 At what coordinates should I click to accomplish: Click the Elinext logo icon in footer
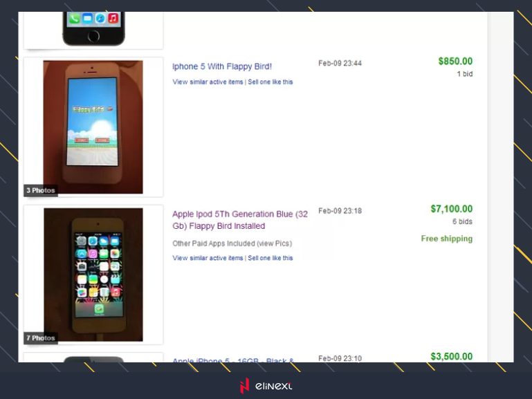pos(244,386)
